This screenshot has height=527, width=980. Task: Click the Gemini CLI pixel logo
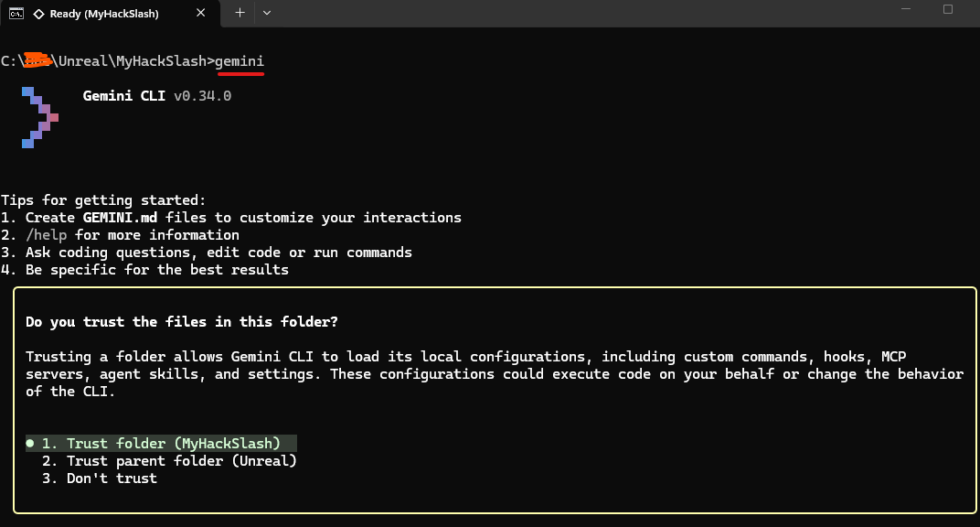(x=40, y=117)
